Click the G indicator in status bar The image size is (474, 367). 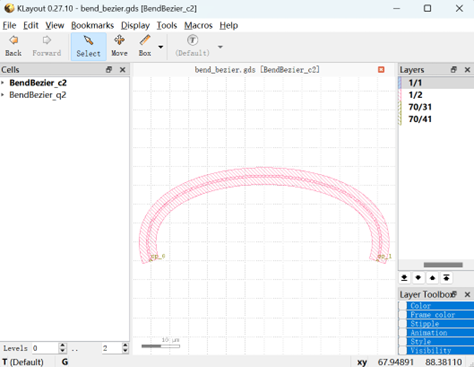tap(65, 362)
